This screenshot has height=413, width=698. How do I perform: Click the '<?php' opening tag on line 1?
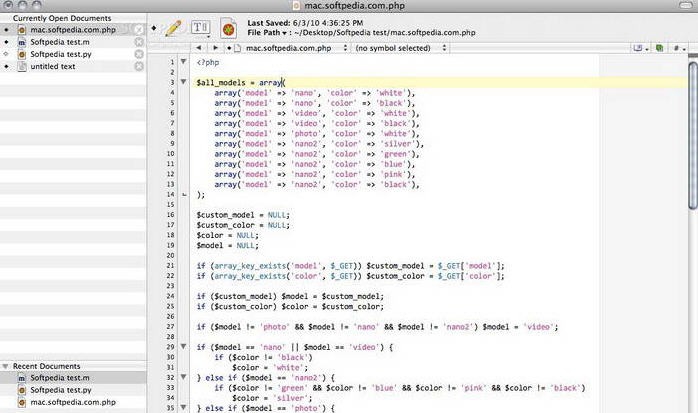(208, 62)
